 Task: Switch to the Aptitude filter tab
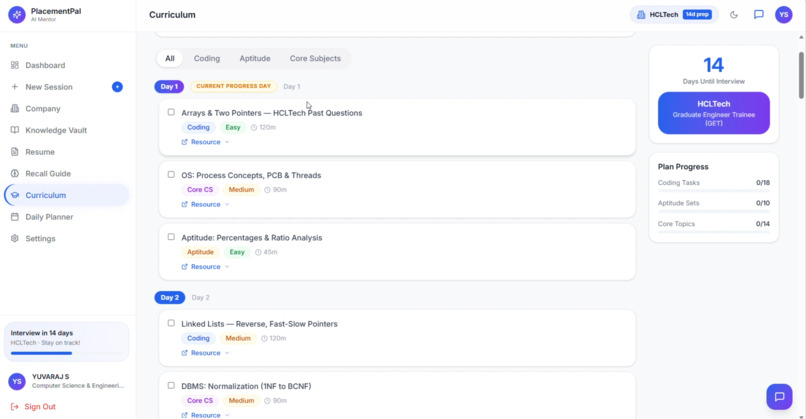click(255, 59)
